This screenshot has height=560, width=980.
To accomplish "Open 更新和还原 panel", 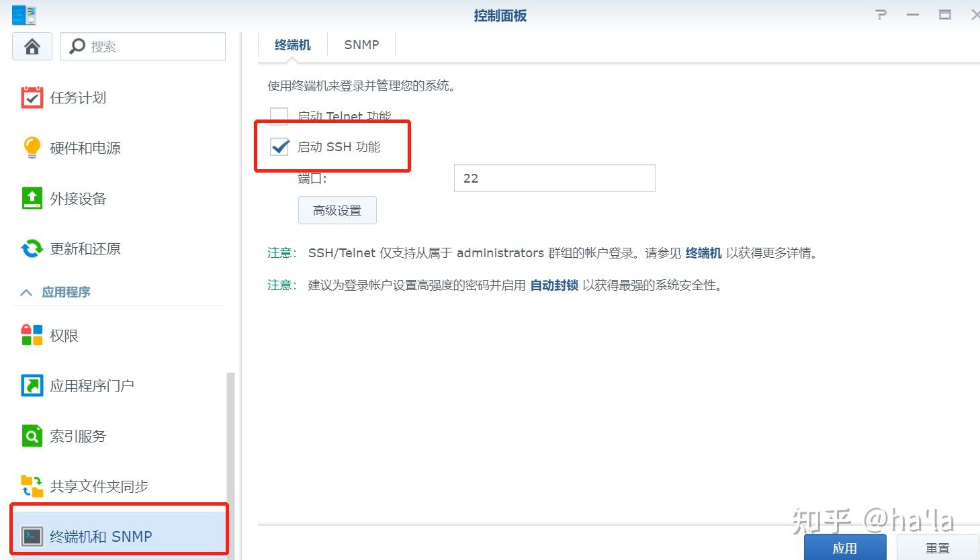I will point(32,248).
